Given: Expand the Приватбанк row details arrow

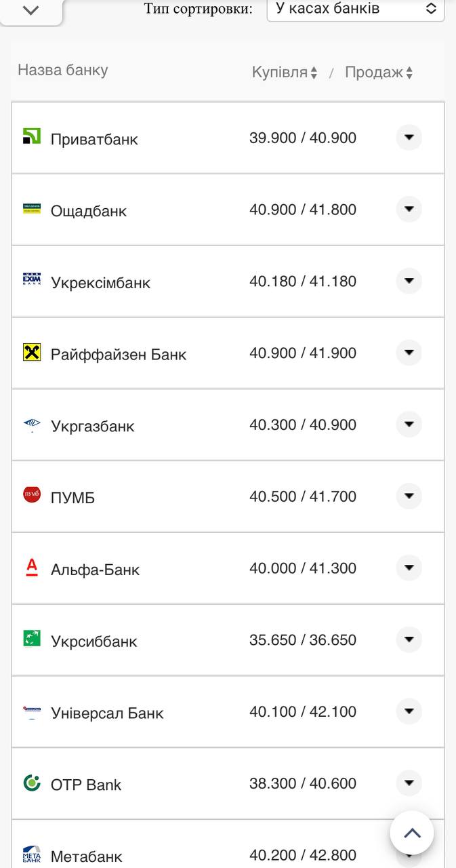Looking at the screenshot, I should pyautogui.click(x=409, y=138).
